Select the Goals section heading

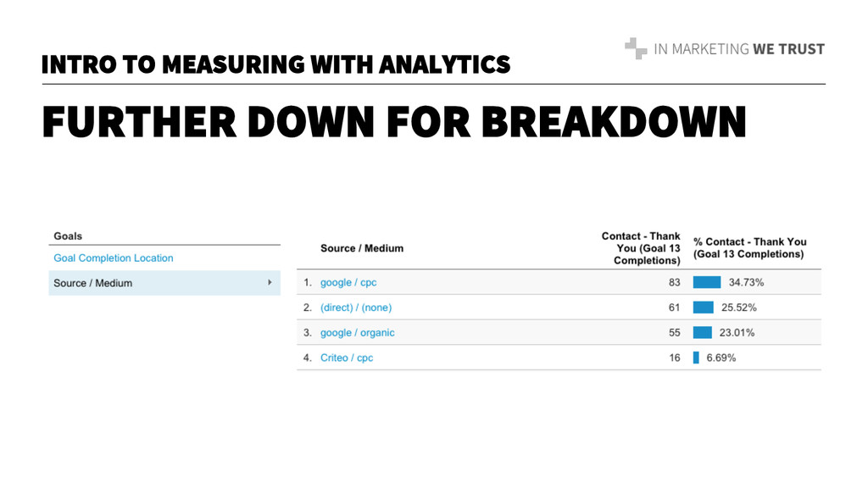click(68, 236)
